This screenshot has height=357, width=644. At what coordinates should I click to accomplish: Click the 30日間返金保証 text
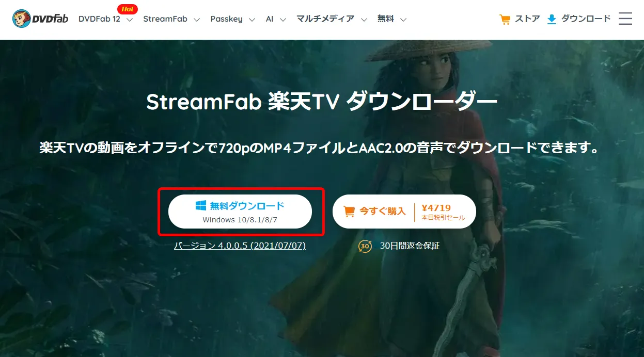(x=410, y=246)
